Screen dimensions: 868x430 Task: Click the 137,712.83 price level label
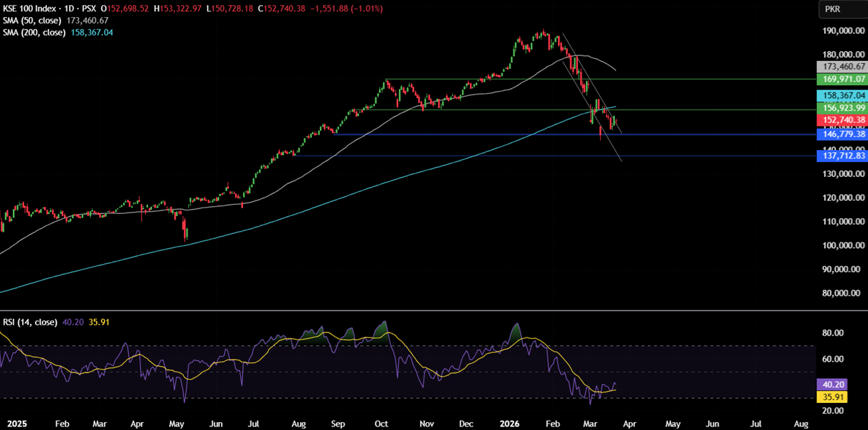(842, 156)
